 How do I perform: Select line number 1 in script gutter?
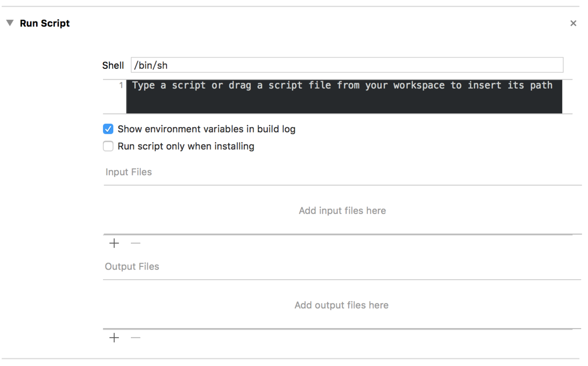[x=121, y=85]
